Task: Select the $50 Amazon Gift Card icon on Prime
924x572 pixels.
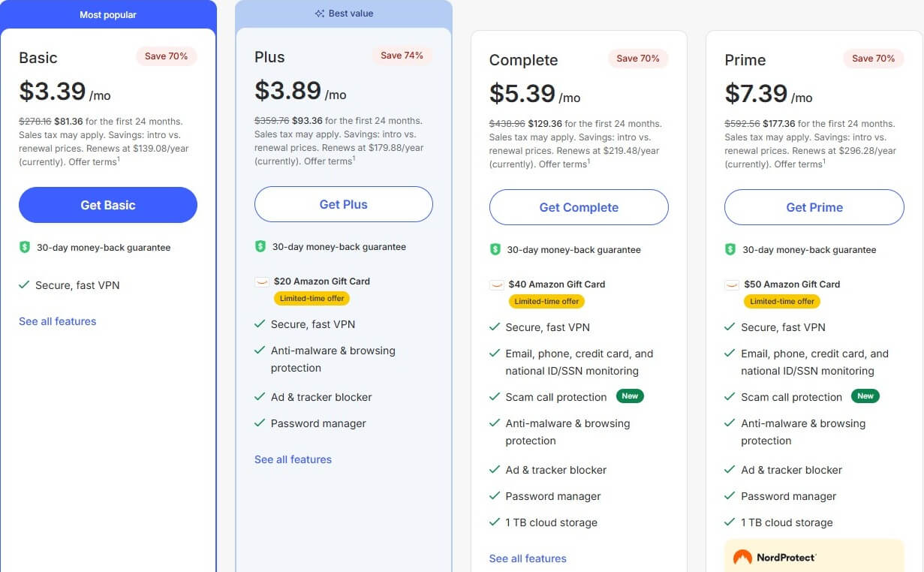Action: 733,285
